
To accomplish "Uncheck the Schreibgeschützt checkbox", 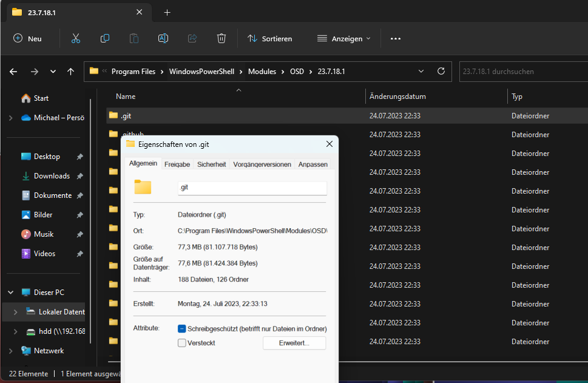I will tap(181, 328).
